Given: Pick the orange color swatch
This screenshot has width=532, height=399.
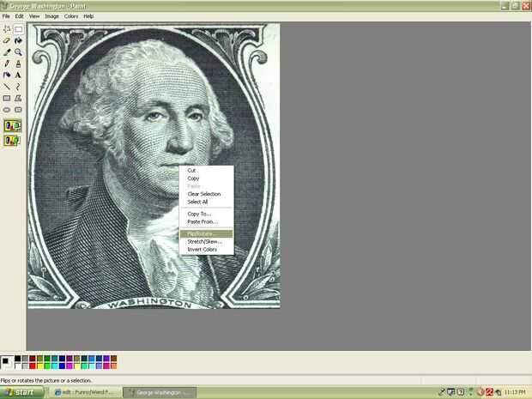Looking at the screenshot, I should tap(113, 366).
